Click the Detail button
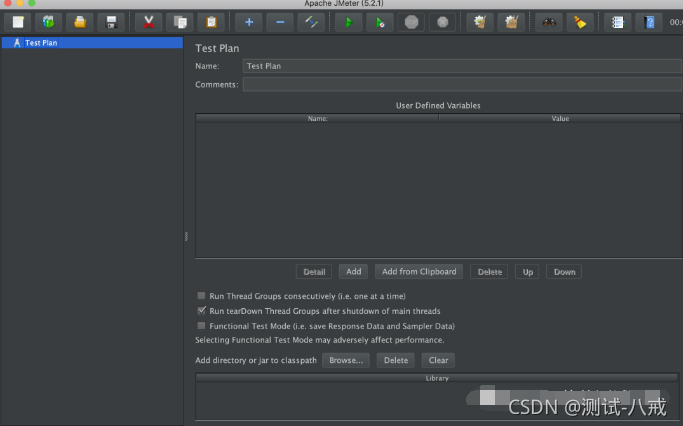 coord(314,272)
